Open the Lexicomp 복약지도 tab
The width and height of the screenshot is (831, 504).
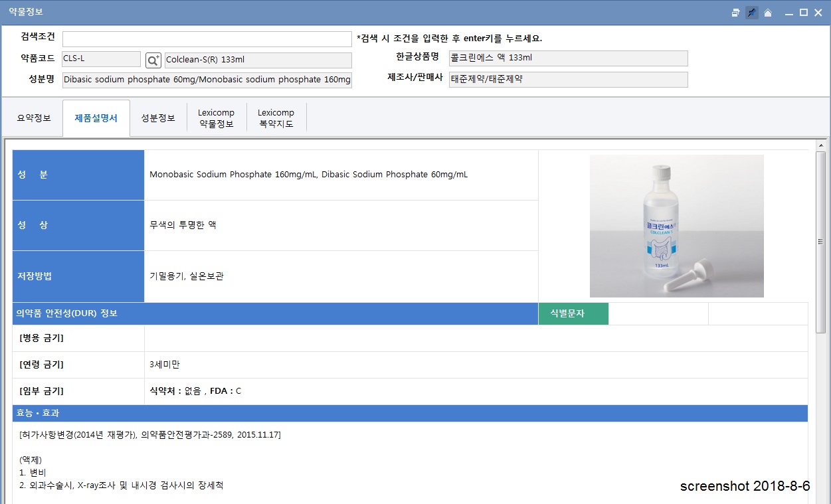pyautogui.click(x=276, y=118)
